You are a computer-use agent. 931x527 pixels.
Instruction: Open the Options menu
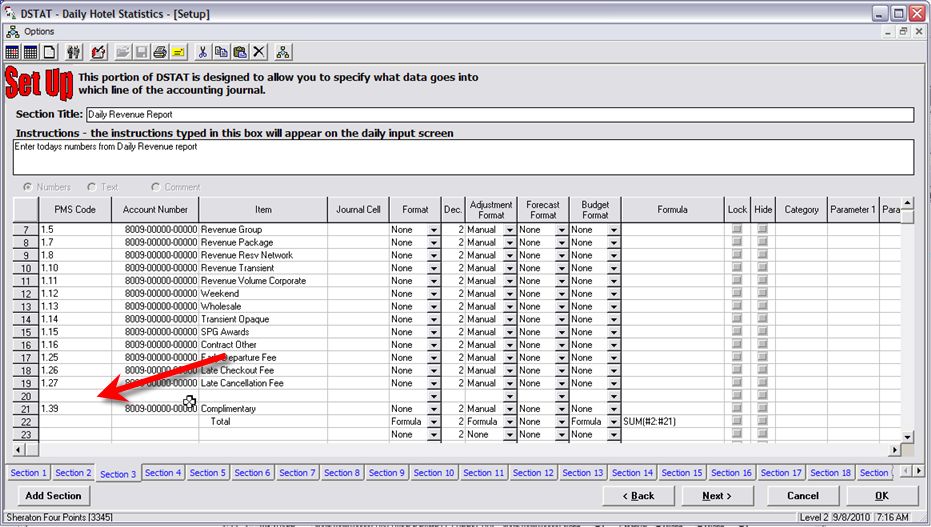pos(39,31)
